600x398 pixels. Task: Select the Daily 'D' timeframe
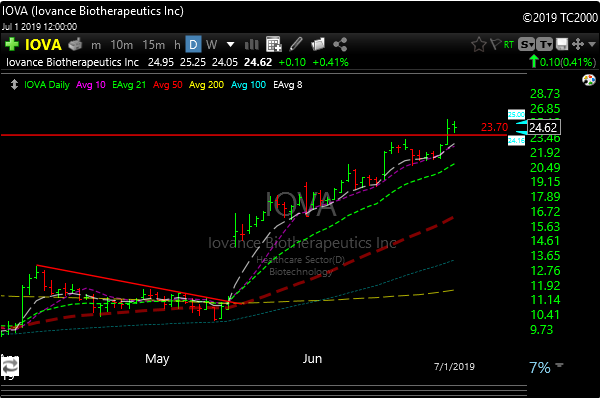tap(193, 44)
